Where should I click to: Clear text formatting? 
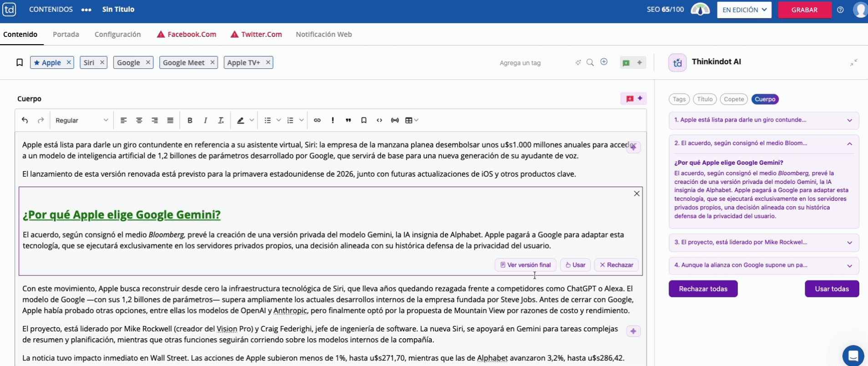click(221, 120)
